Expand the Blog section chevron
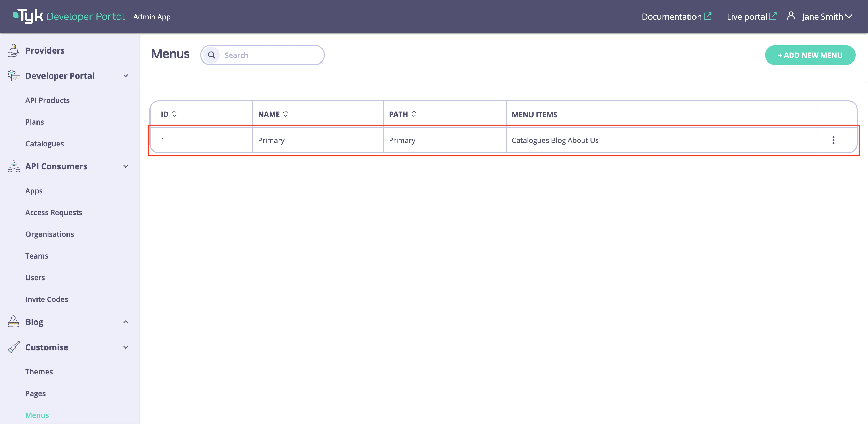The image size is (868, 424). [x=126, y=322]
